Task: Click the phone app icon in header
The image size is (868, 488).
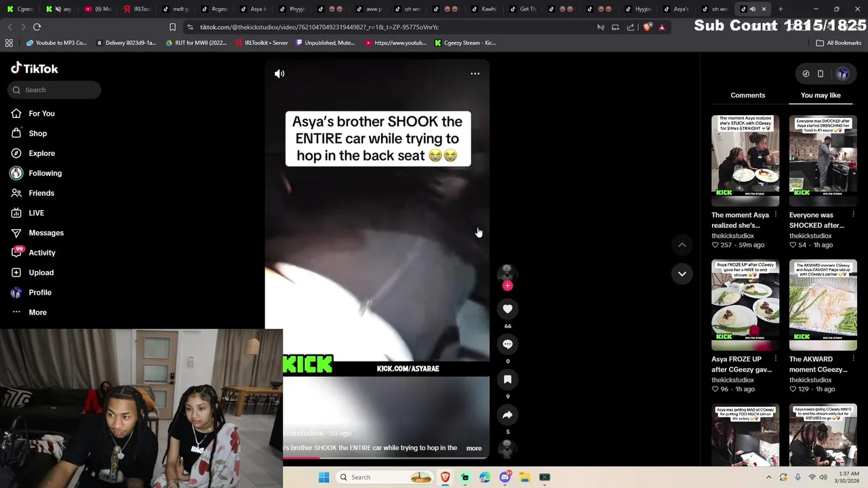Action: 820,74
